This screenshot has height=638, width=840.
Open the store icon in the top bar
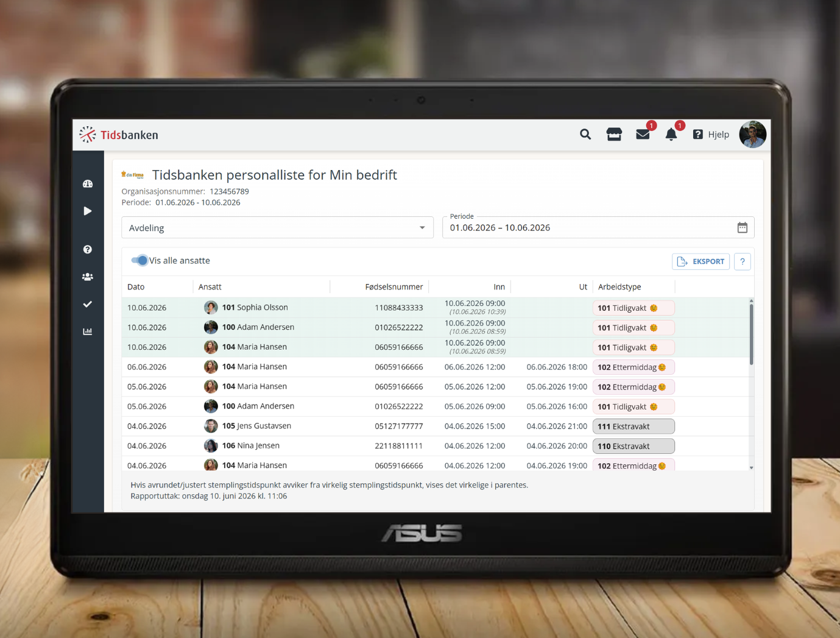[614, 135]
